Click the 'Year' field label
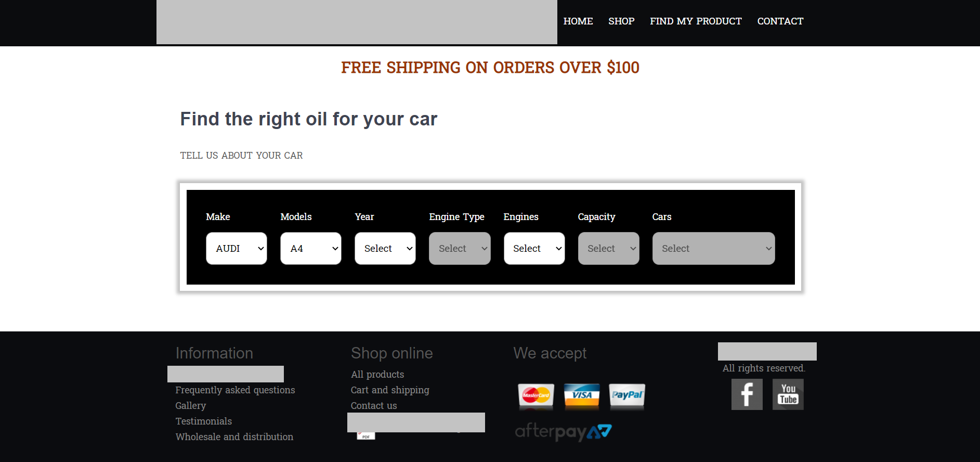 click(x=364, y=217)
